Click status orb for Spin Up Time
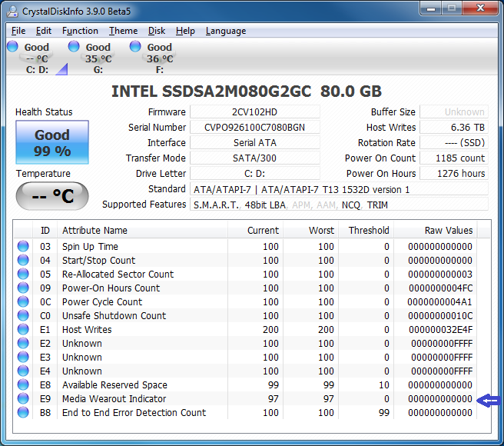Image resolution: width=504 pixels, height=446 pixels. tap(23, 246)
